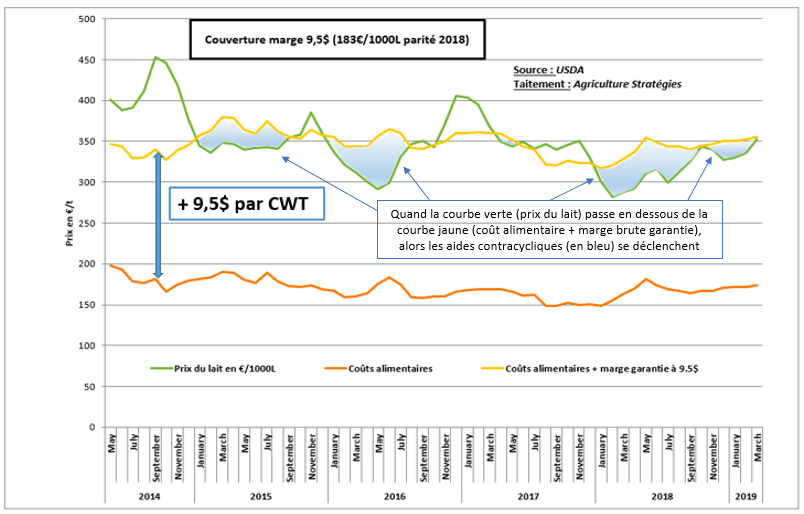Select legend entry "Coûts alimentaires + marge garantie à 9.5$"

click(x=602, y=368)
